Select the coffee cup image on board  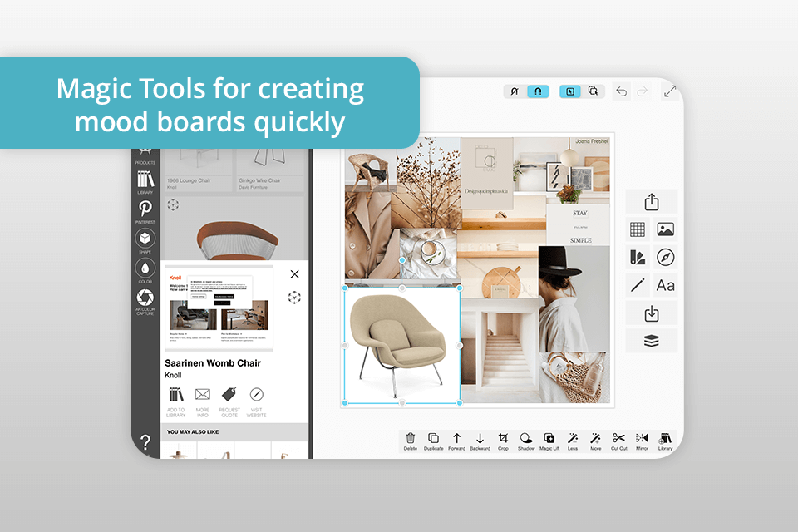click(x=429, y=253)
